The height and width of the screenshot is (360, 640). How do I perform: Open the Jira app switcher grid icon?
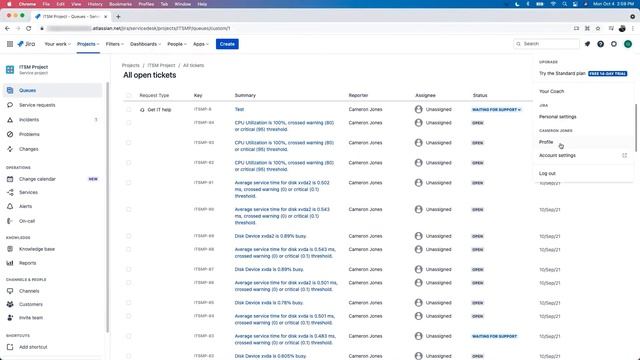pos(10,44)
